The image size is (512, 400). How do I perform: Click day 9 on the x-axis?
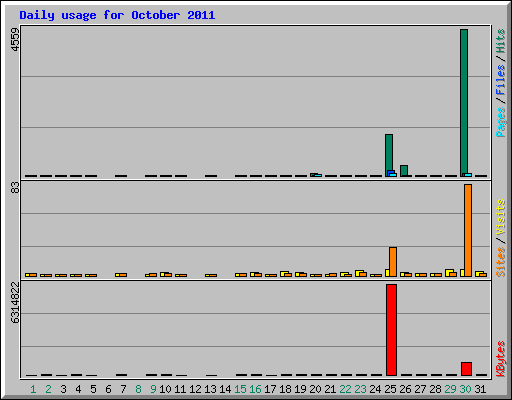click(153, 389)
